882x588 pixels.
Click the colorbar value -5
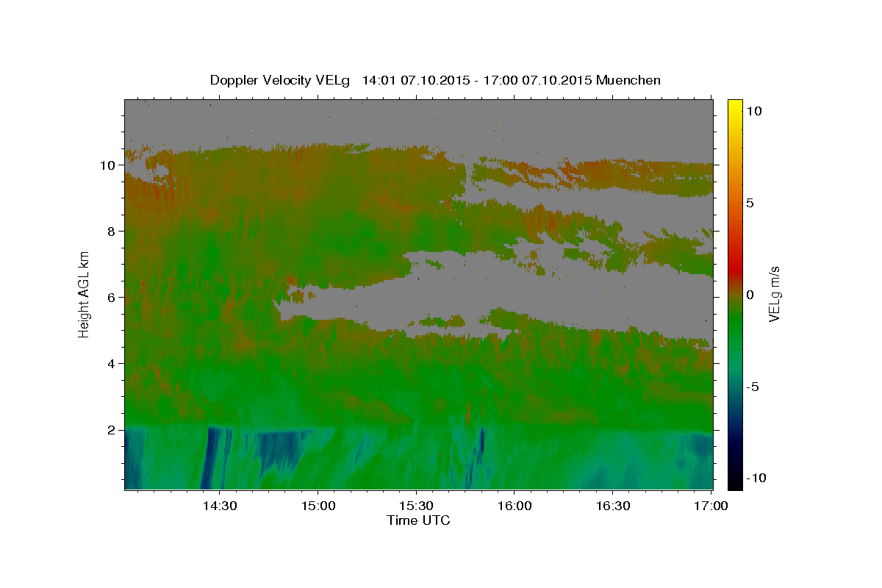coord(753,387)
